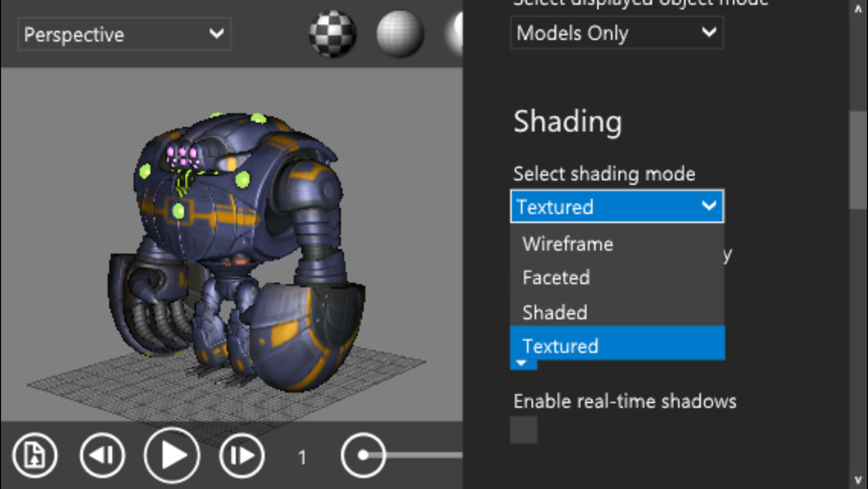The image size is (868, 489).
Task: Click the settings panel scrollbar thumb
Action: click(858, 161)
